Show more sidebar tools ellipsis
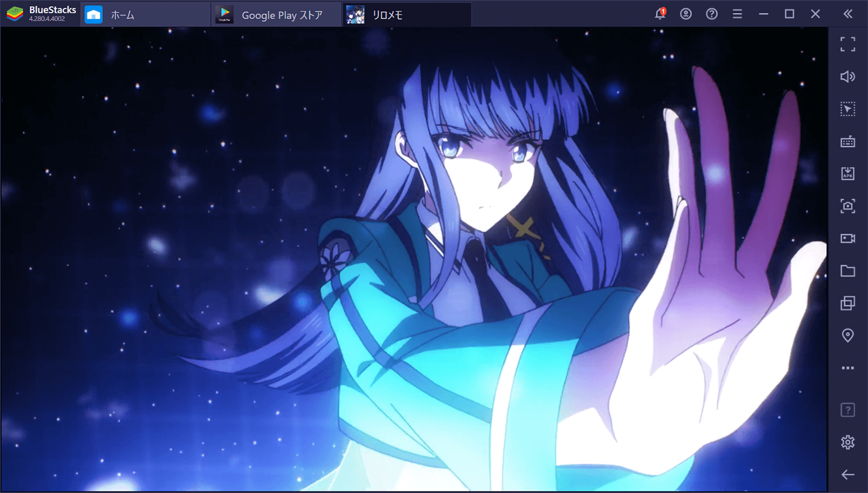Viewport: 868px width, 493px height. 848,368
